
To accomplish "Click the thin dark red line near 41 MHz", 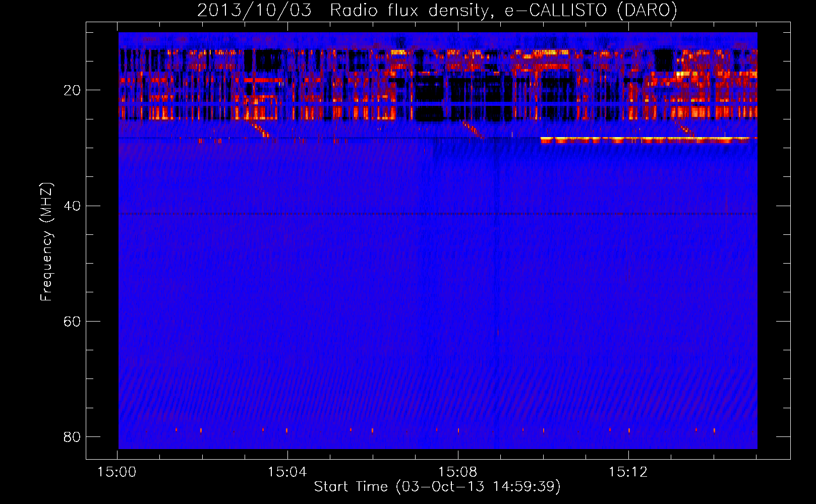I will 438,214.
